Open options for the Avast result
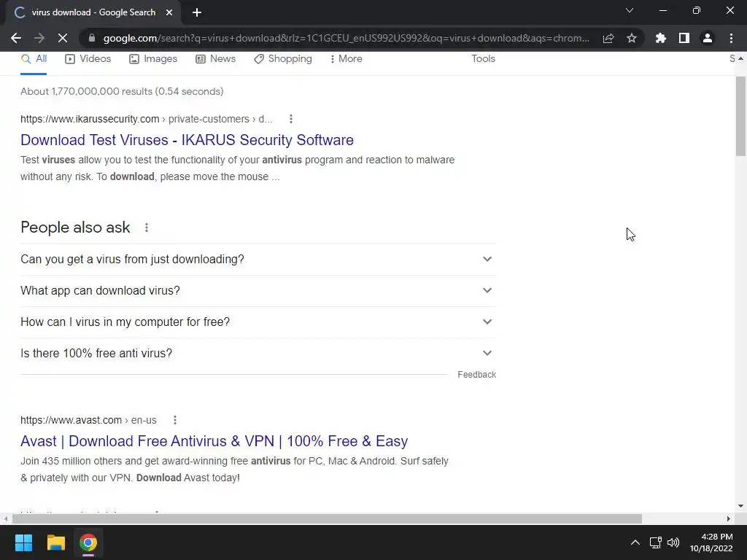This screenshot has width=747, height=560. (x=175, y=420)
